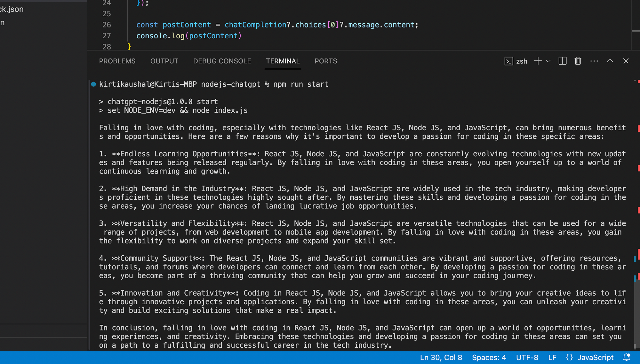640x364 pixels.
Task: Change language mode from JavaScript
Action: click(x=595, y=357)
